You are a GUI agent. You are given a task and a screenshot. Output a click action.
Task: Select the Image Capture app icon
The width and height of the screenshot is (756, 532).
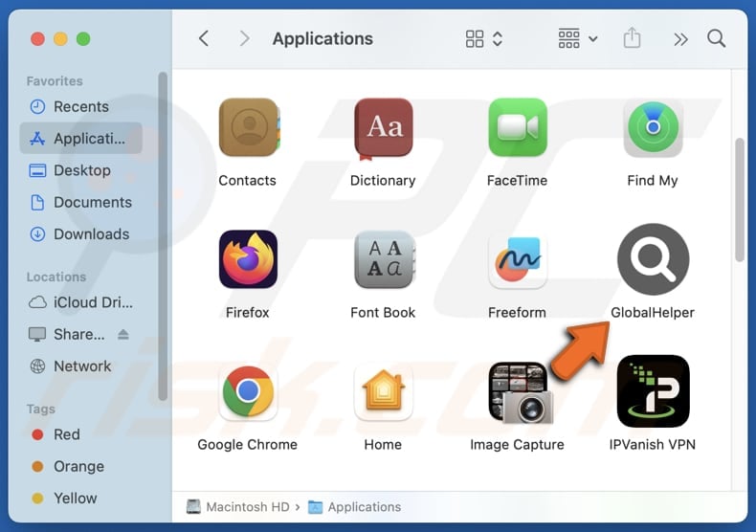point(521,392)
